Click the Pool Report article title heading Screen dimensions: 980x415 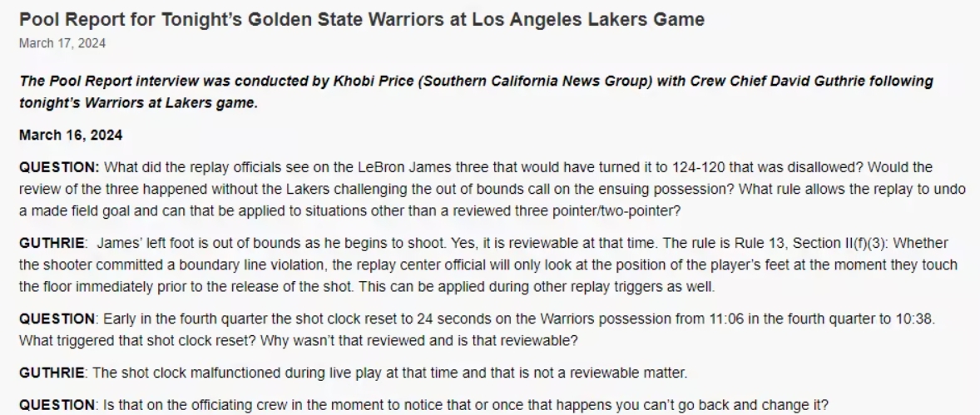point(362,20)
